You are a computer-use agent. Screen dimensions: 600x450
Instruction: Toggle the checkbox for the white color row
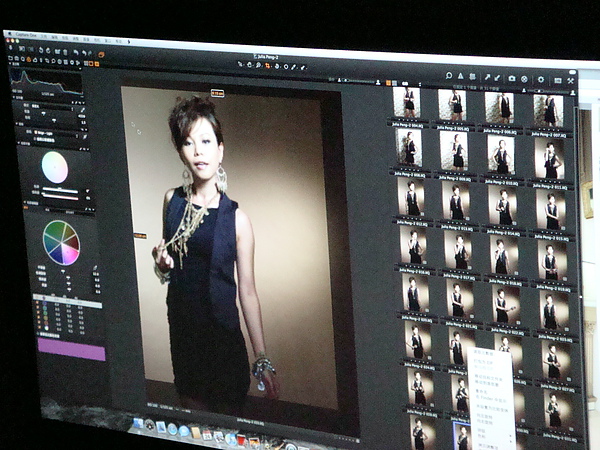tap(39, 327)
